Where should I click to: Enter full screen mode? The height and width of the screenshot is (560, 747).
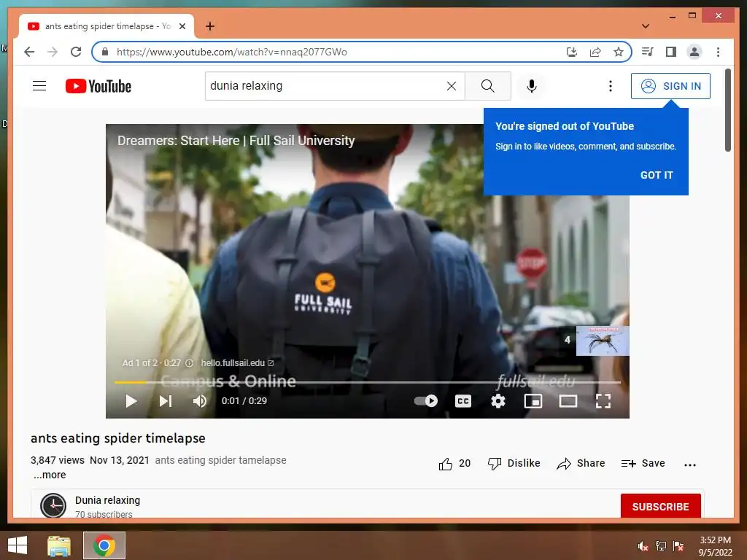click(603, 401)
